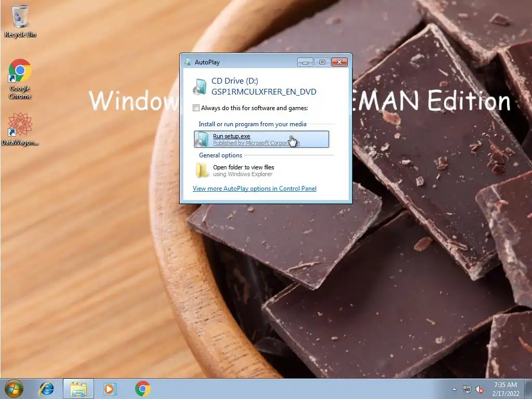Minimize the AutoPlay window
The height and width of the screenshot is (399, 532).
(x=305, y=62)
